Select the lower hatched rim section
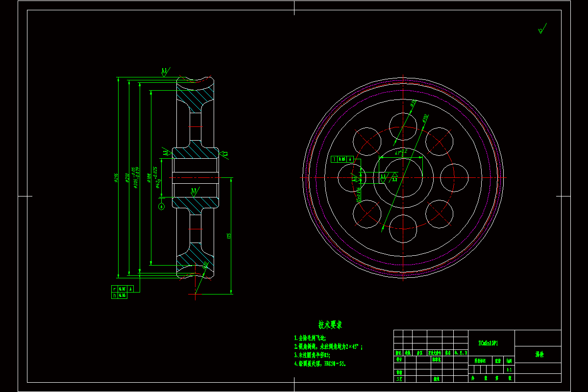 tap(196, 257)
